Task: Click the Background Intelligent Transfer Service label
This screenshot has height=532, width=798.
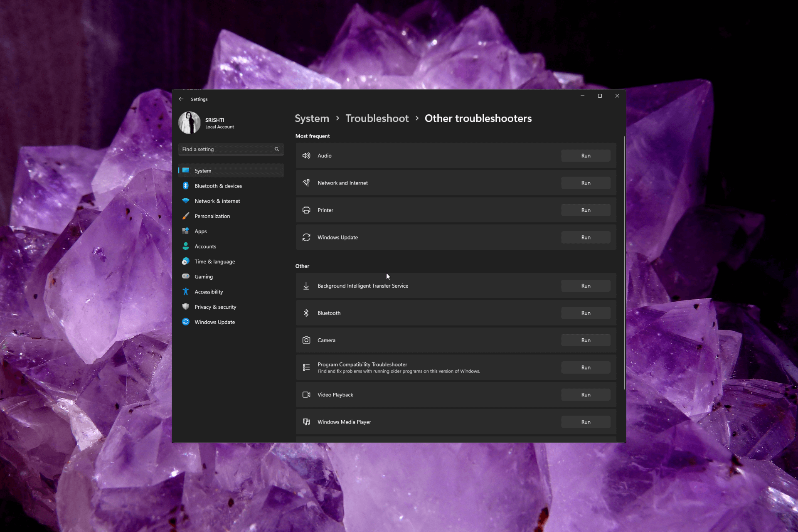Action: (363, 286)
